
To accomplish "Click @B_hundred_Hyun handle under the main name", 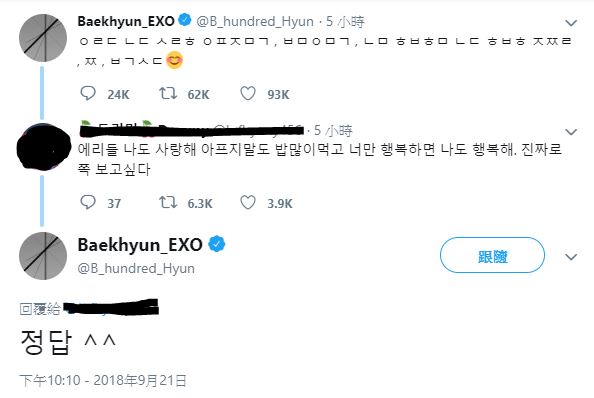I will click(x=136, y=268).
